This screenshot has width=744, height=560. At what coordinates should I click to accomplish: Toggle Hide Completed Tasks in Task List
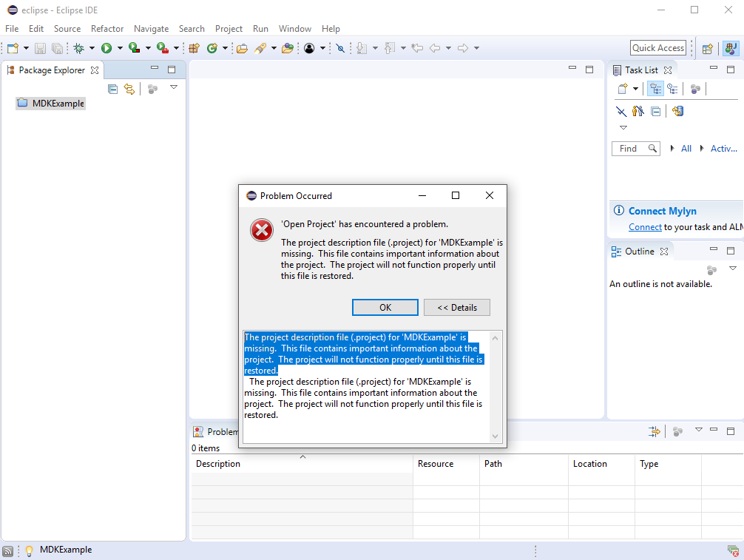tap(621, 112)
